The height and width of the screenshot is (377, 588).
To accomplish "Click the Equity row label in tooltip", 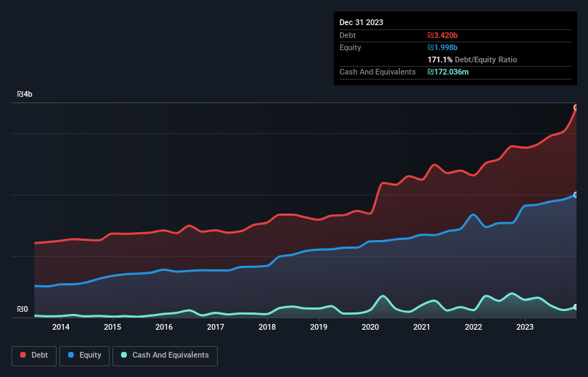I will [350, 47].
